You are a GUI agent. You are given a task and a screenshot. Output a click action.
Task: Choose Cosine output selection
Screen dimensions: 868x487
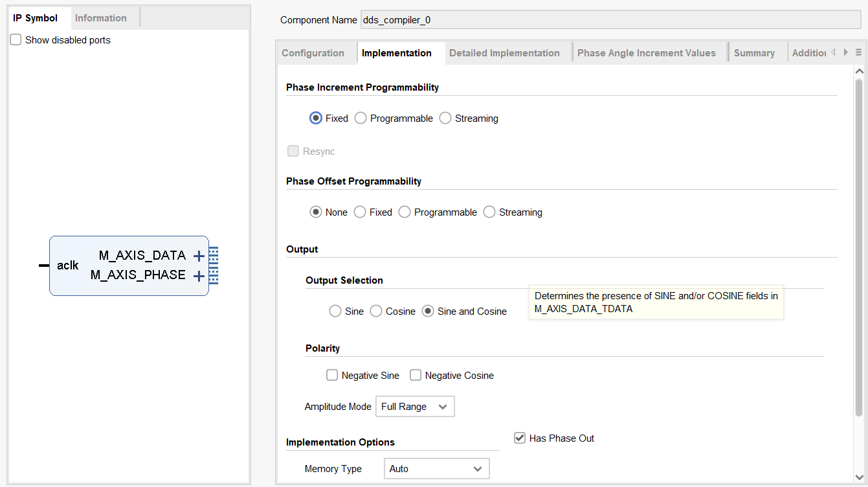coord(376,311)
